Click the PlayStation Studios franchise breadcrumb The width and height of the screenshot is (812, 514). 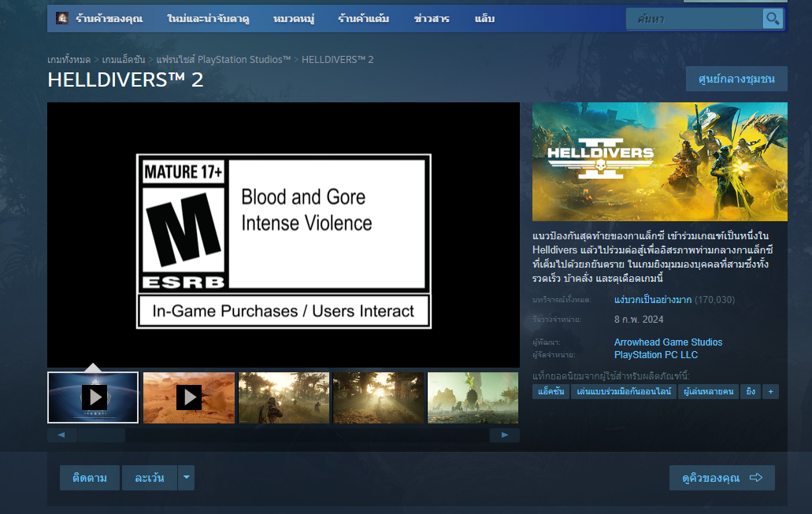click(x=224, y=60)
